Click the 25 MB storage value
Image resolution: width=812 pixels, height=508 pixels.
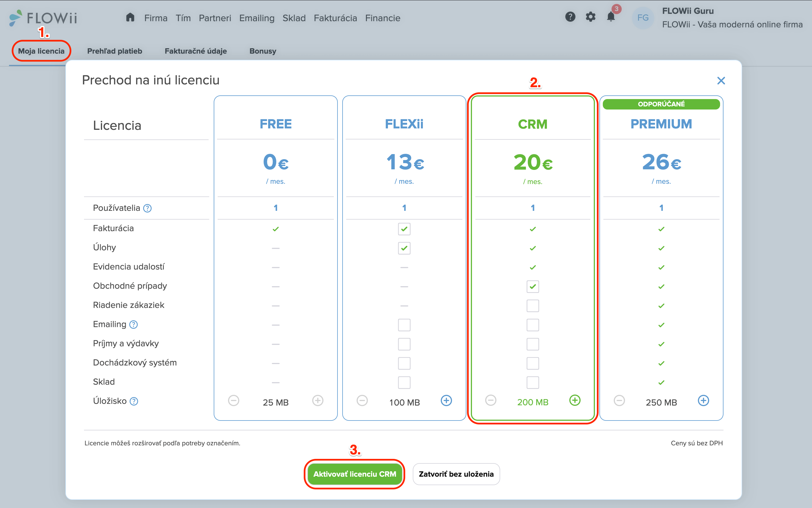tap(275, 402)
